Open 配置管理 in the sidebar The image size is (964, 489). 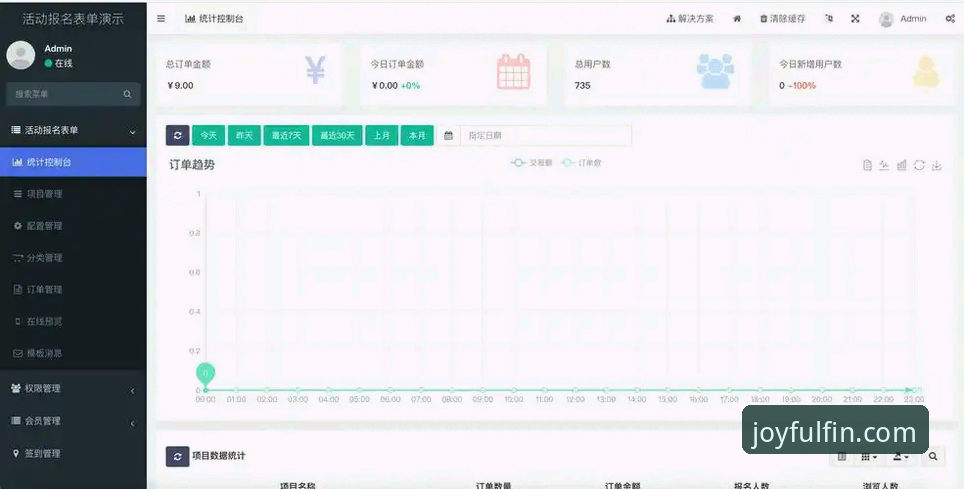[x=73, y=226]
